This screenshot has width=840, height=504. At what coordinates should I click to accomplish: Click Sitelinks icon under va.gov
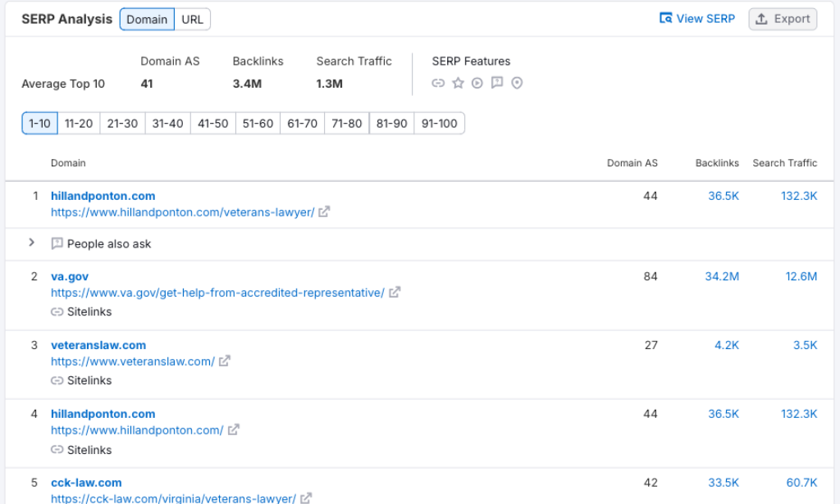coord(57,312)
